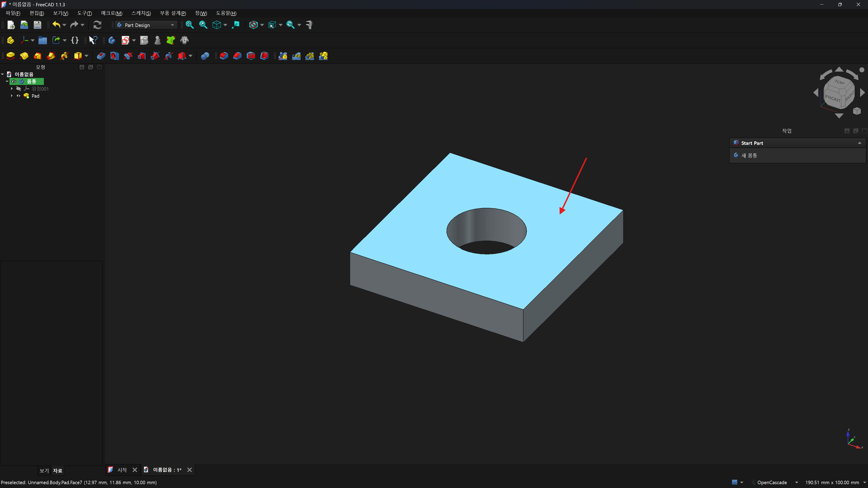This screenshot has height=488, width=868.
Task: Fit all content in view with zoom icon
Action: click(x=190, y=25)
